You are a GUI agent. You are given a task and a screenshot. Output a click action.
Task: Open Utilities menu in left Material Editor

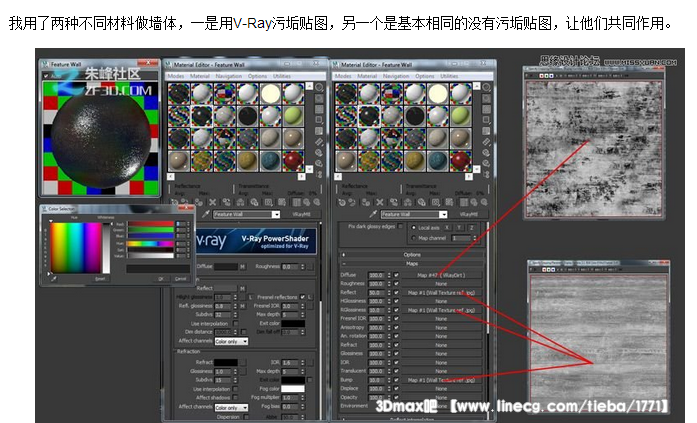click(x=281, y=76)
